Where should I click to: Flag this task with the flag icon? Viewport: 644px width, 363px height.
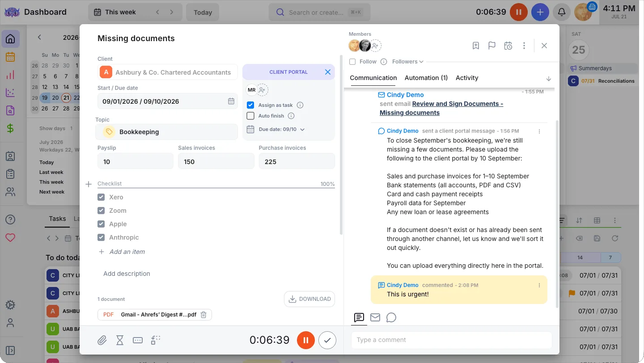coord(492,46)
